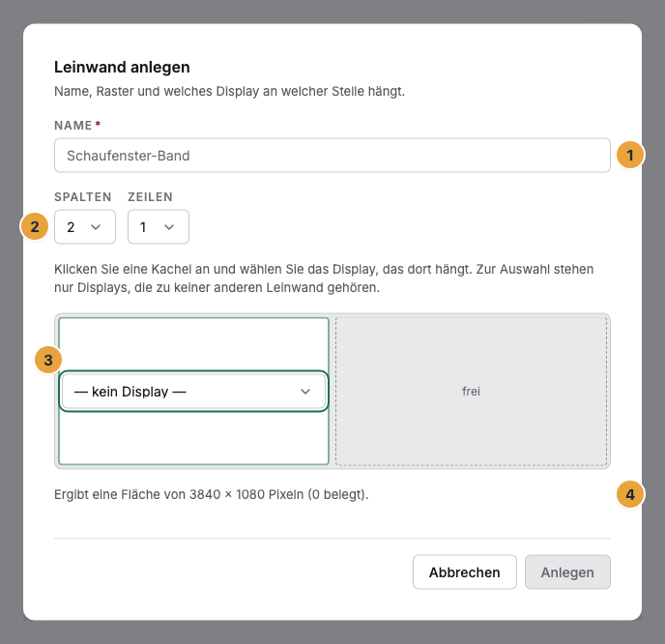Open the 'kein Display' dropdown
This screenshot has width=665, height=644.
click(194, 392)
